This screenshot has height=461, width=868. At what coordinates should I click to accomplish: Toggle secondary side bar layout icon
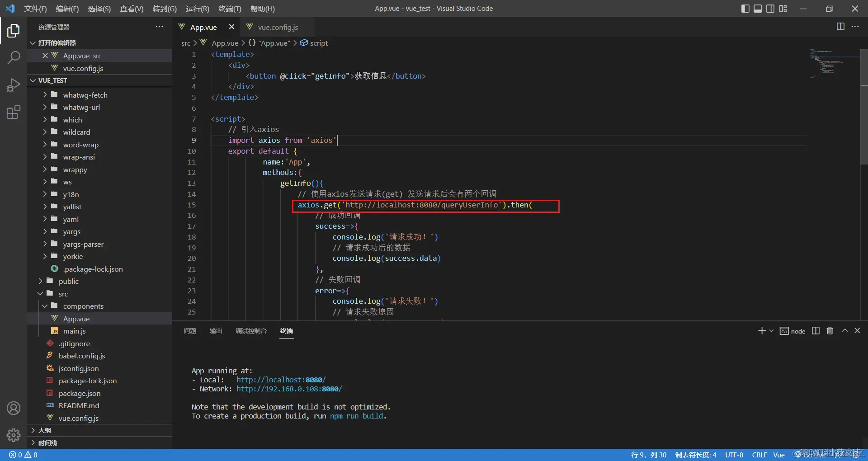coord(770,9)
